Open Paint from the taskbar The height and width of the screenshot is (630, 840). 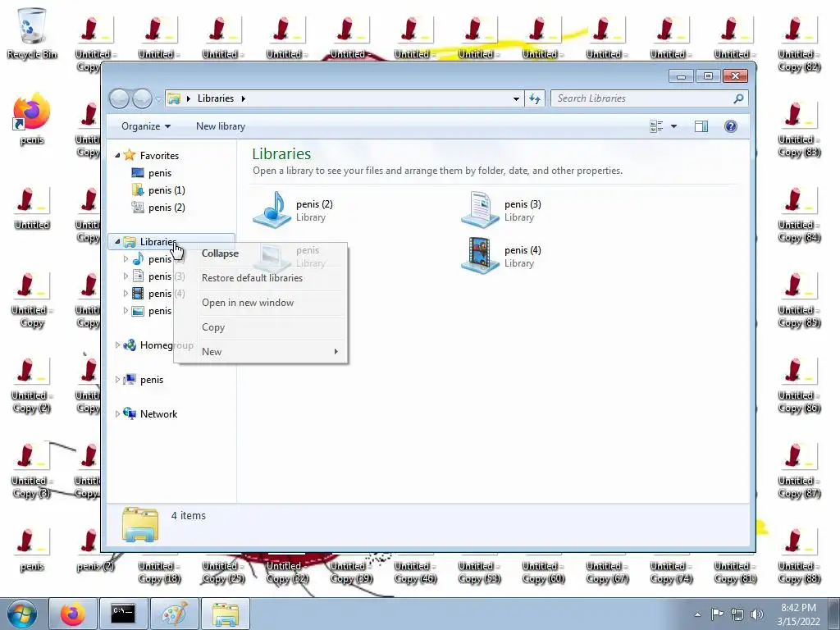click(175, 614)
